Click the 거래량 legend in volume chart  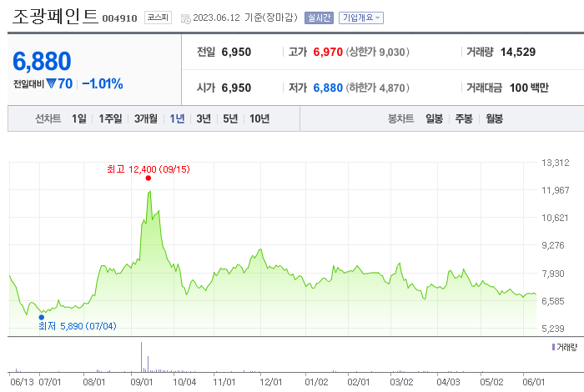(565, 347)
